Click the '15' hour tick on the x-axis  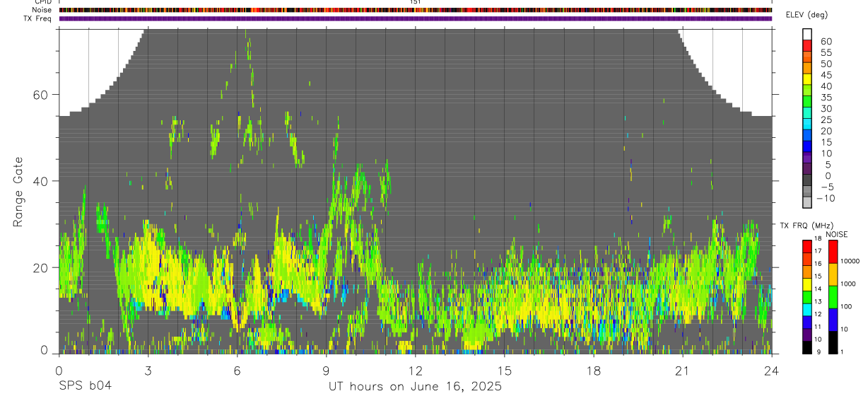(505, 371)
